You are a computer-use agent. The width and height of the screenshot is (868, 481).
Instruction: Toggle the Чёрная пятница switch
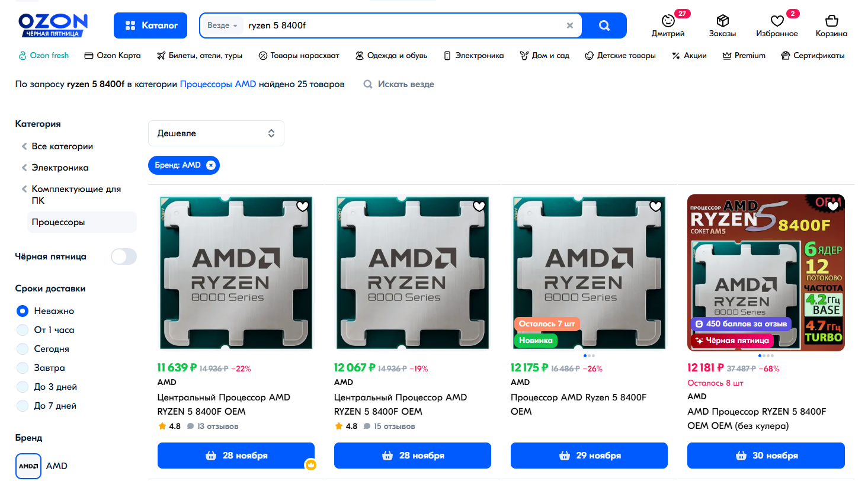124,256
